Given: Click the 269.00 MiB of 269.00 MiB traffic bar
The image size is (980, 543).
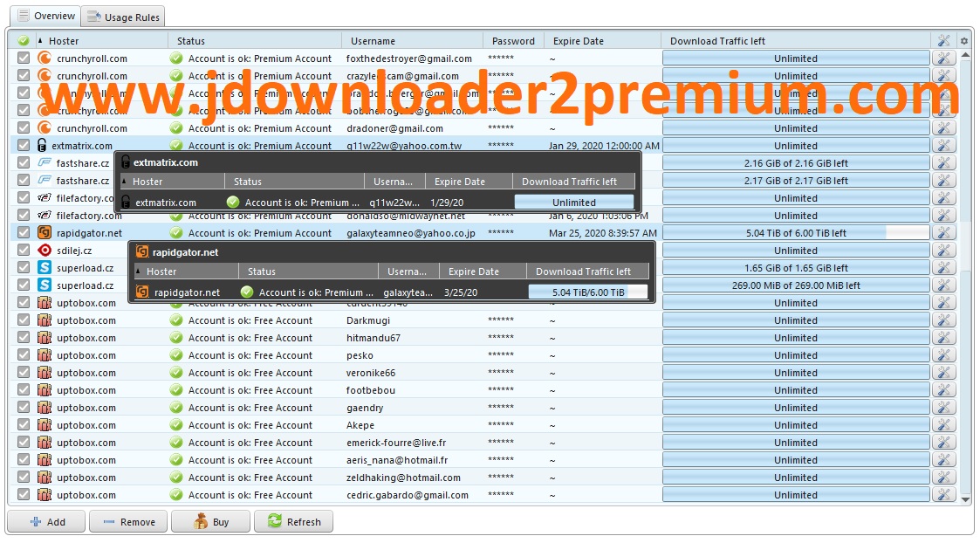Looking at the screenshot, I should click(796, 285).
